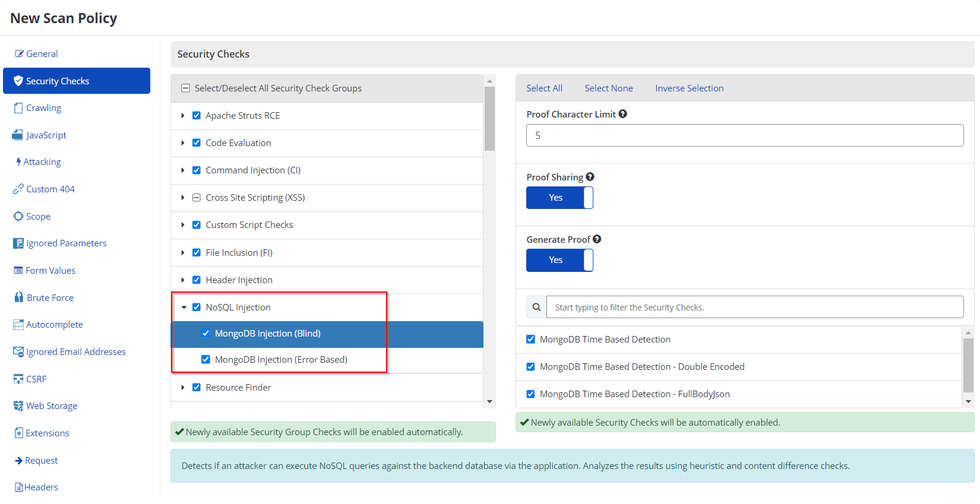Click the Inverse Selection link

pos(689,88)
